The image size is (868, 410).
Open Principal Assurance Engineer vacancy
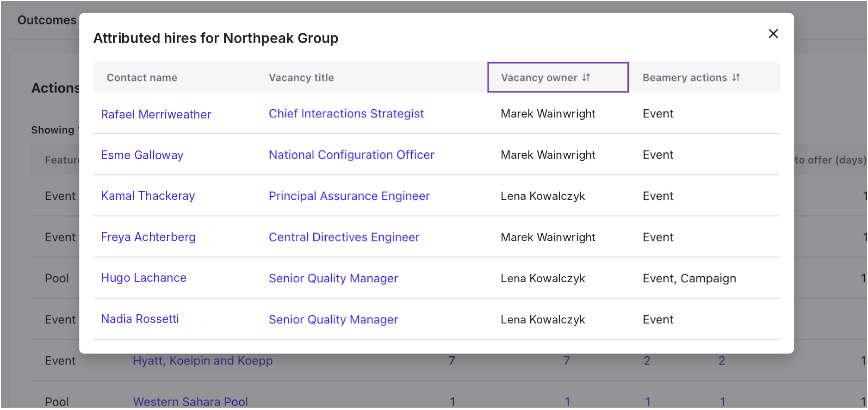tap(349, 196)
